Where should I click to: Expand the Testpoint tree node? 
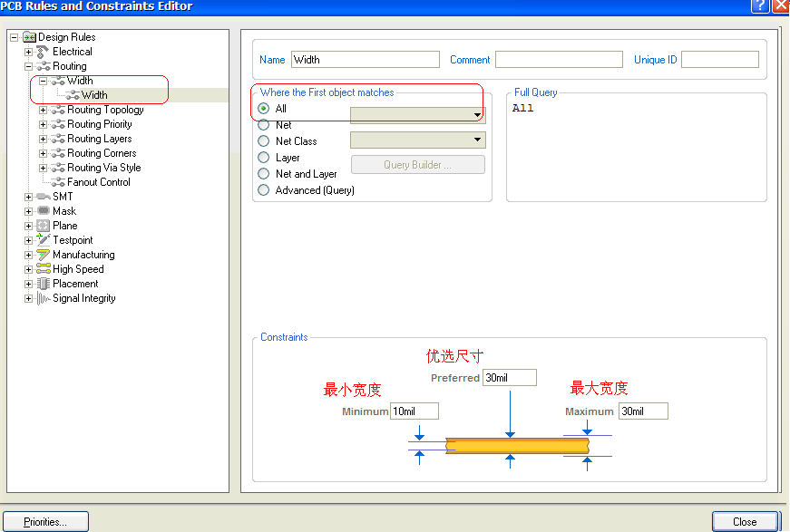click(x=29, y=240)
